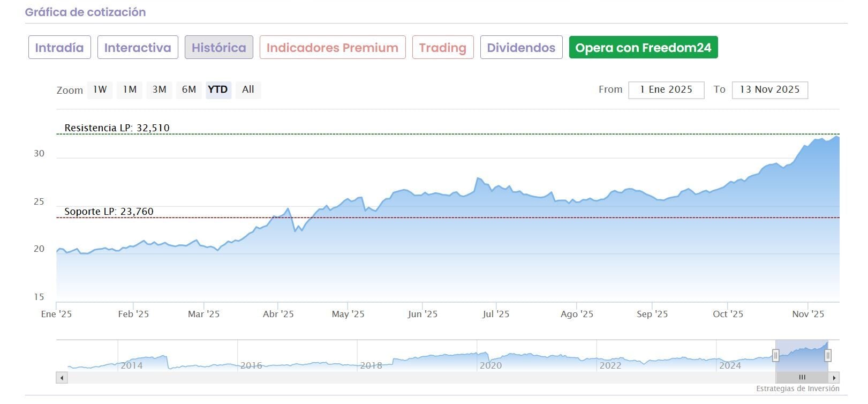The height and width of the screenshot is (404, 868).
Task: Select the Histórica chart tab
Action: (218, 48)
